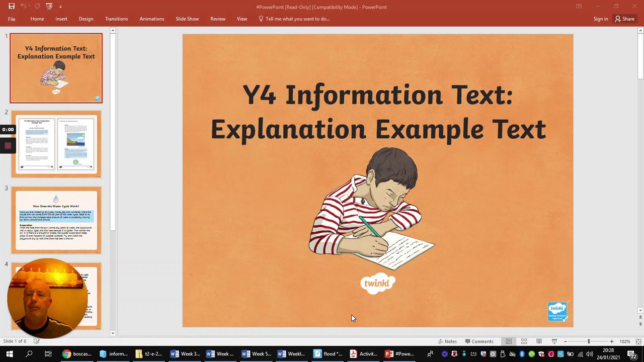Click the red record stop button overlay
The height and width of the screenshot is (362, 644).
point(8,146)
